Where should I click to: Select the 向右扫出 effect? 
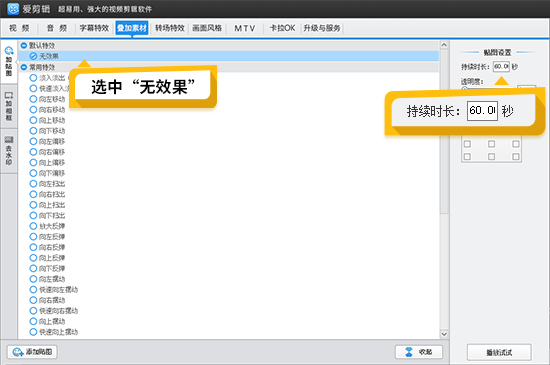[x=47, y=194]
